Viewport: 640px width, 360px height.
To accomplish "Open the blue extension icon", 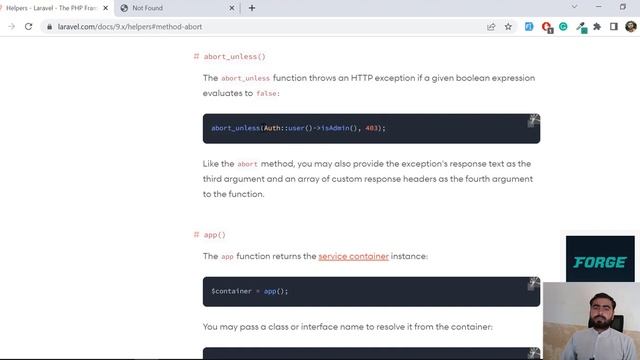I will pos(529,27).
